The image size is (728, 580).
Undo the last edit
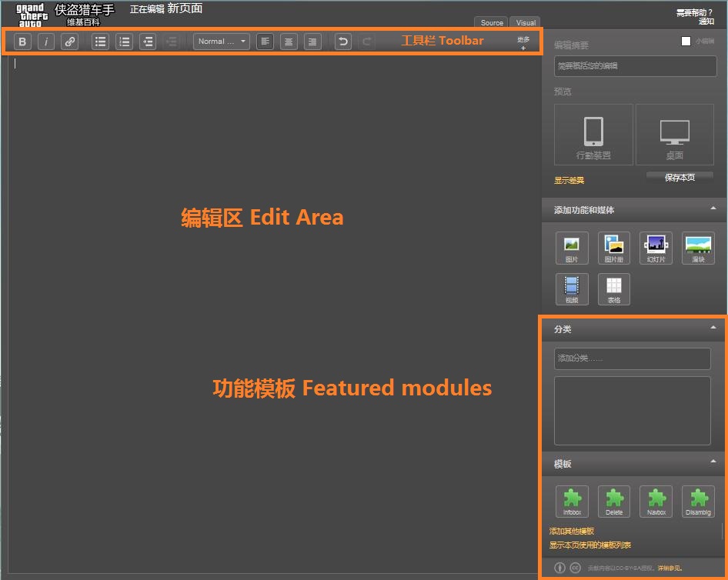(x=343, y=42)
